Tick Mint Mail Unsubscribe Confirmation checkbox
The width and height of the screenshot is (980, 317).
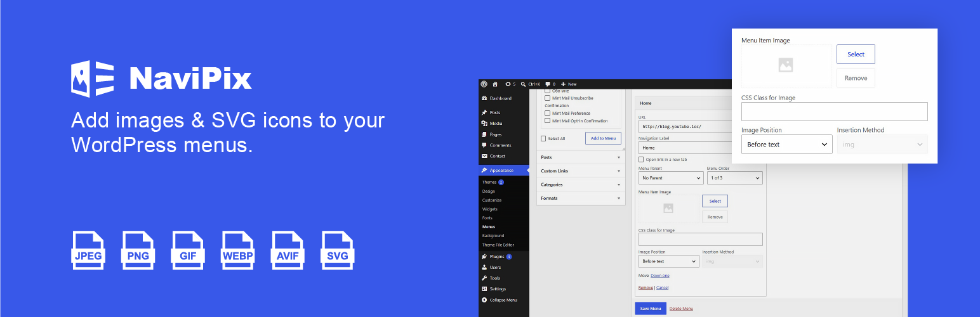point(547,98)
